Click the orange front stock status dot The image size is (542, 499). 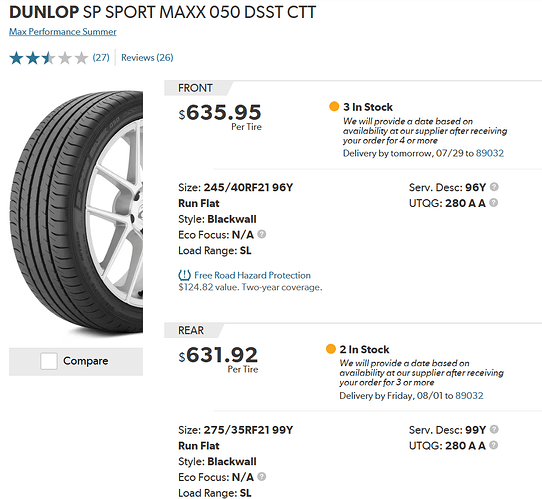coord(334,106)
